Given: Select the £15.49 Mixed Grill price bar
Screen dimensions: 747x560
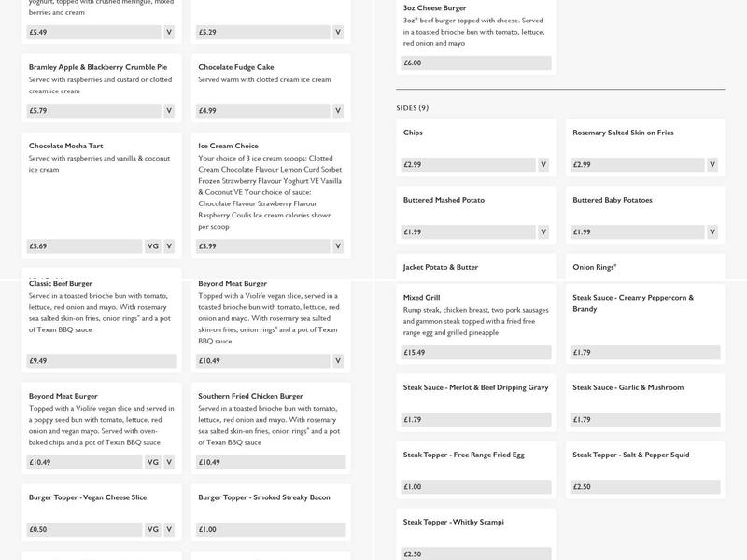Looking at the screenshot, I should click(x=475, y=353).
